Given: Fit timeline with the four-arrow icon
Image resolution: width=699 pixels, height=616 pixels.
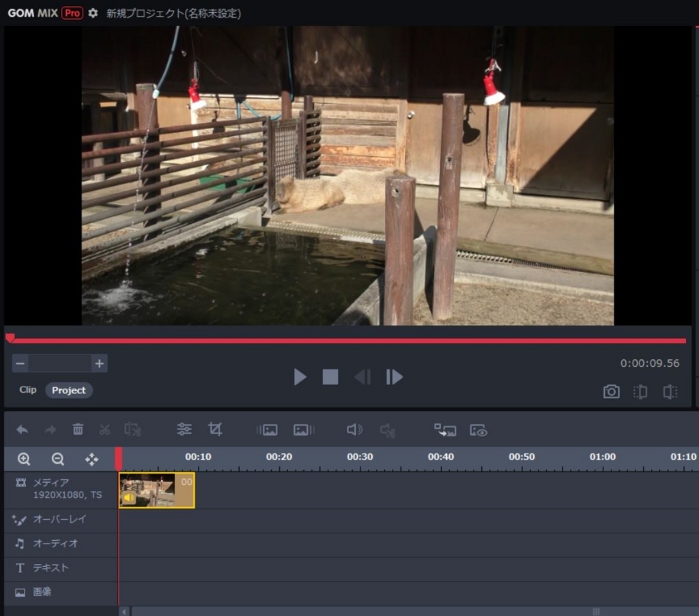Looking at the screenshot, I should (x=92, y=459).
